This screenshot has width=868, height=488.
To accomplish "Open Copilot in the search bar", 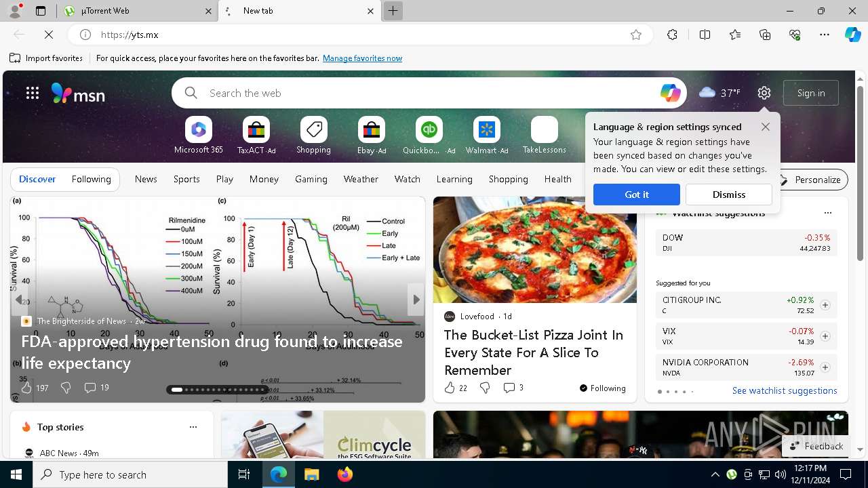I will pos(670,93).
